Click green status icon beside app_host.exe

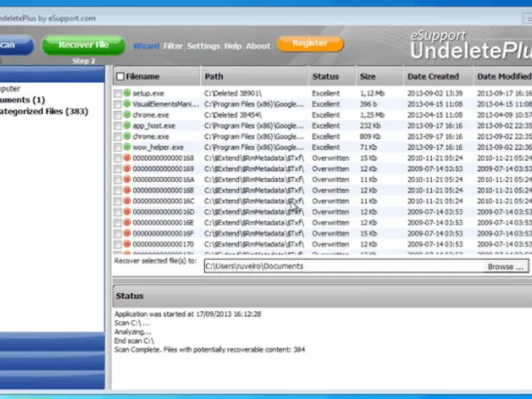(127, 125)
